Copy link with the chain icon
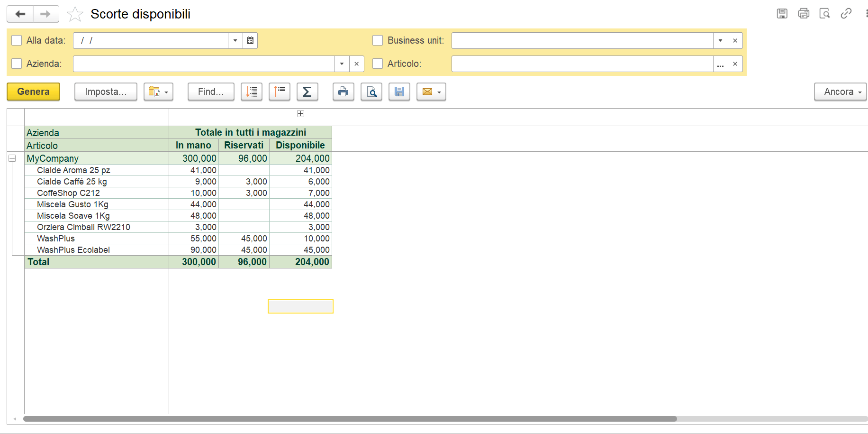Screen dimensions: 868x434 [x=846, y=14]
